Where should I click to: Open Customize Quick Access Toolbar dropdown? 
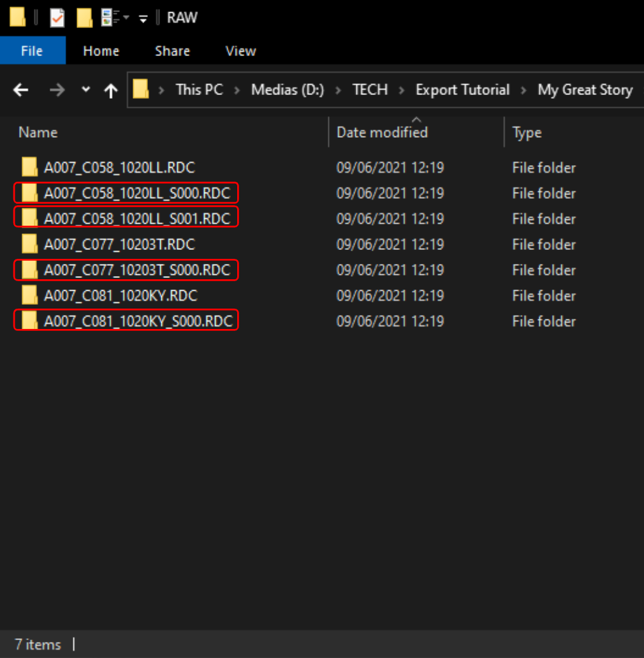coord(143,18)
